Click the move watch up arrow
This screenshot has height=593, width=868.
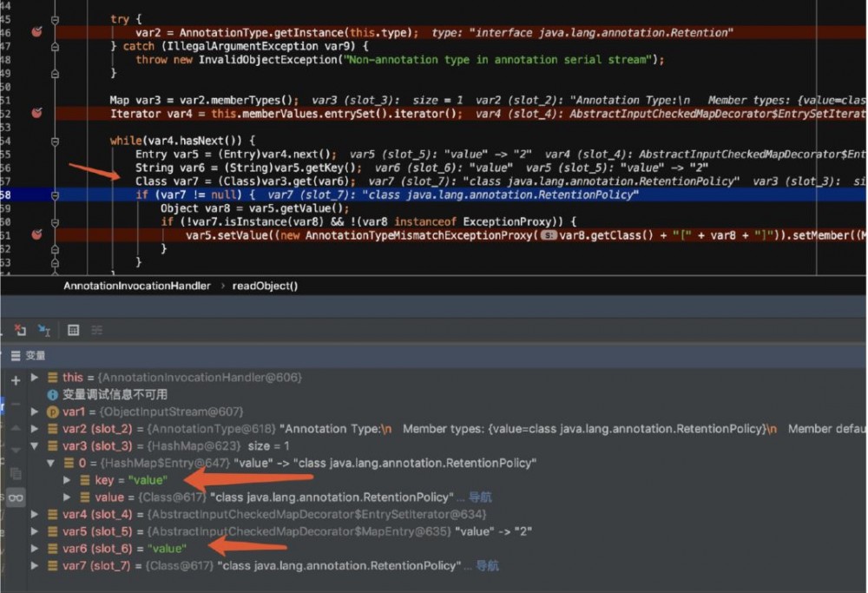pyautogui.click(x=16, y=428)
